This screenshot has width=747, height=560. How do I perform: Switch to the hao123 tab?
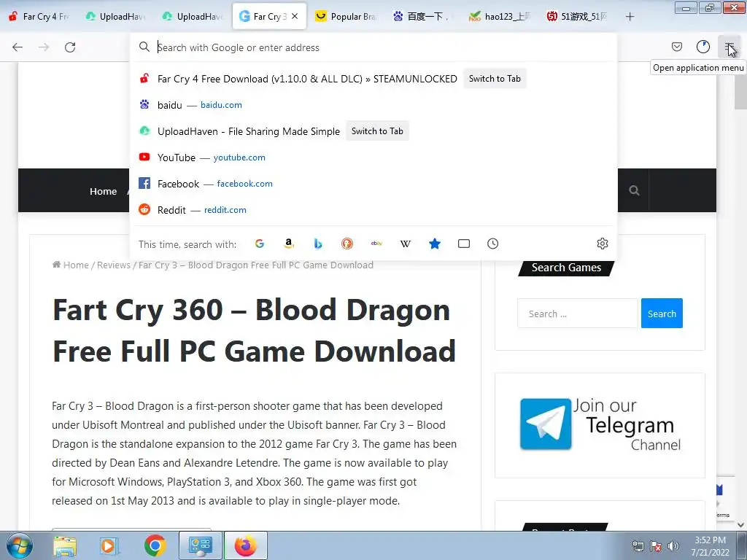[500, 17]
